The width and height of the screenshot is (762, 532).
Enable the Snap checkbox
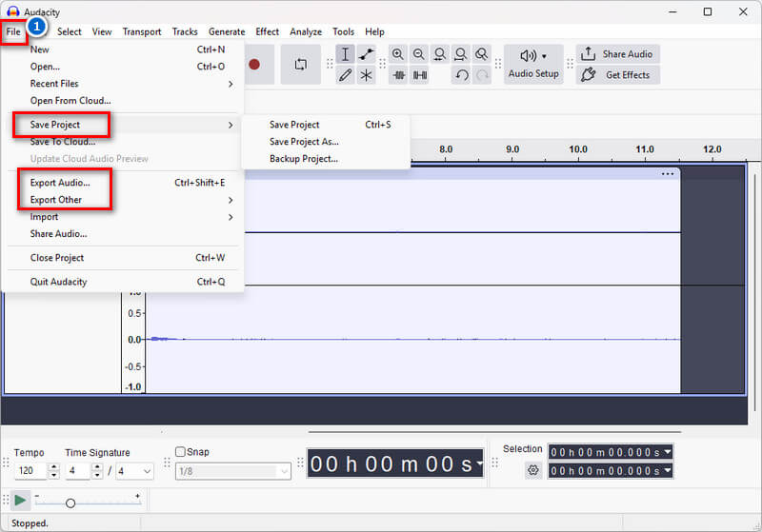click(180, 452)
